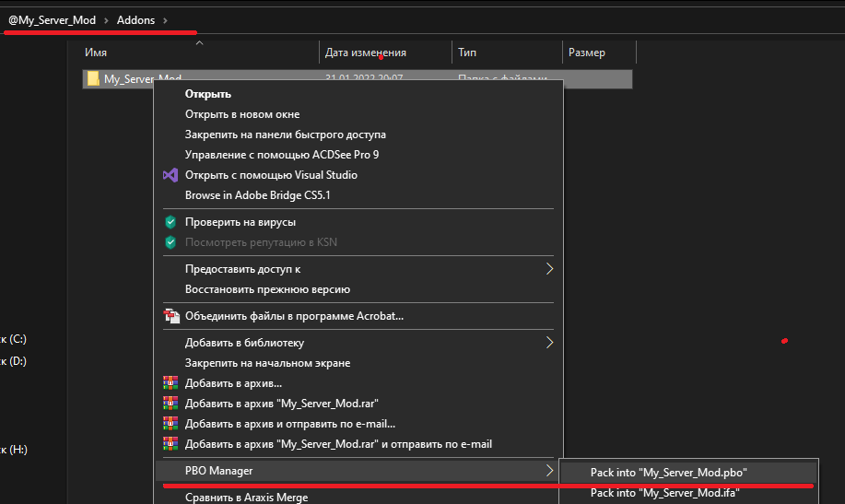Expand the 'Добавить в библиотеку' submenu arrow
The width and height of the screenshot is (845, 504).
[549, 343]
